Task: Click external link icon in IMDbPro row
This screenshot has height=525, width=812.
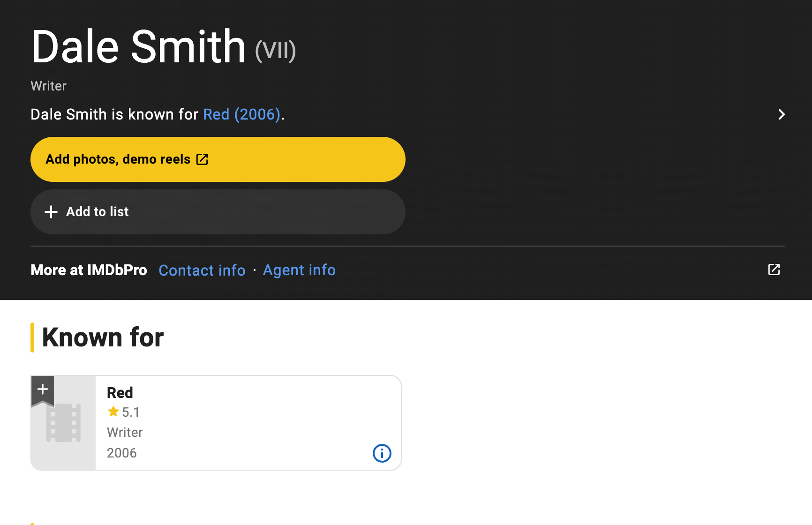Action: coord(774,270)
